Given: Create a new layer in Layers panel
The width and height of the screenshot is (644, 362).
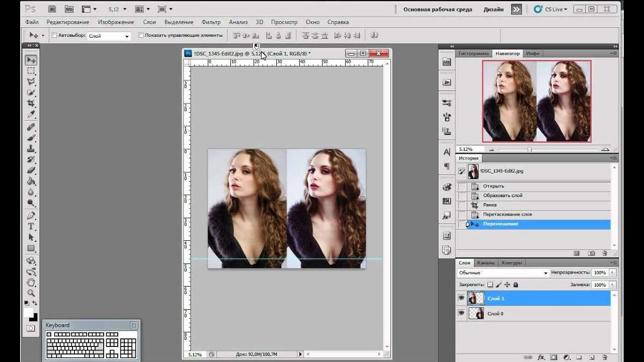Looking at the screenshot, I should point(592,357).
